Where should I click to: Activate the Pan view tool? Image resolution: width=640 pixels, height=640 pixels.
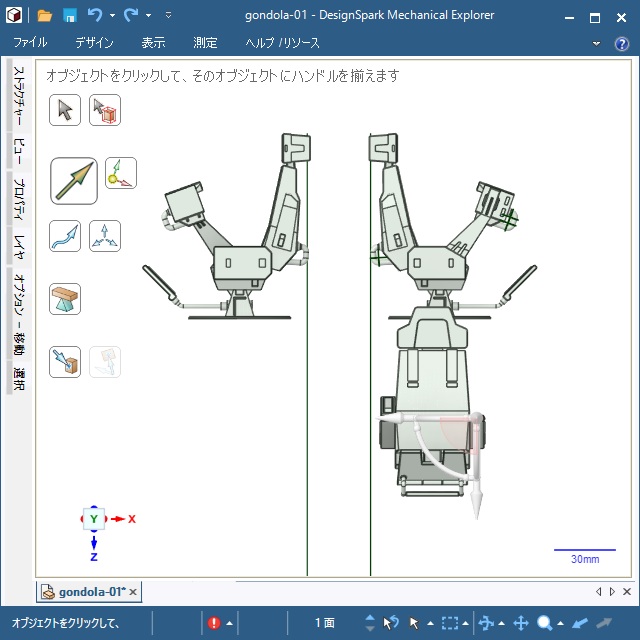click(521, 623)
